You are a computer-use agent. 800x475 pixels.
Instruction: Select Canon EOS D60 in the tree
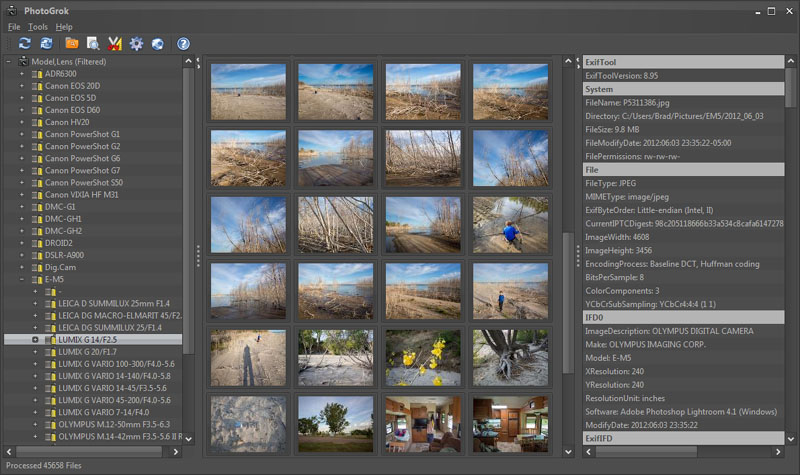[x=72, y=110]
